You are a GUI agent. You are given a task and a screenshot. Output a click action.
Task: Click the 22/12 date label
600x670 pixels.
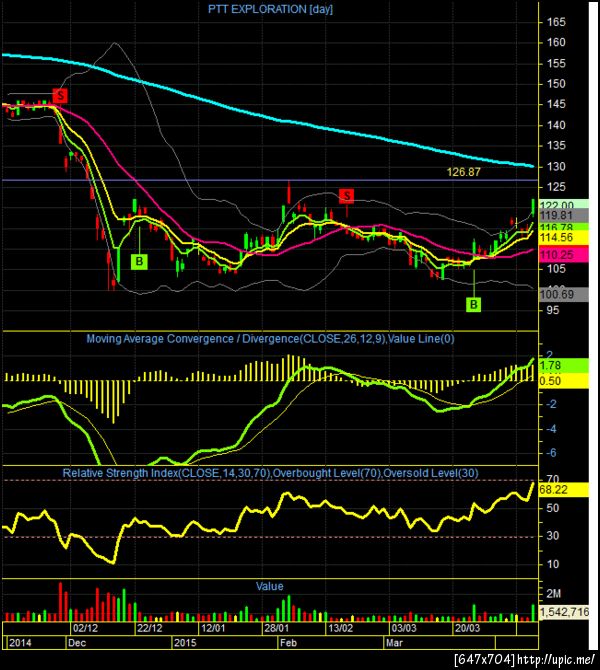pos(150,628)
